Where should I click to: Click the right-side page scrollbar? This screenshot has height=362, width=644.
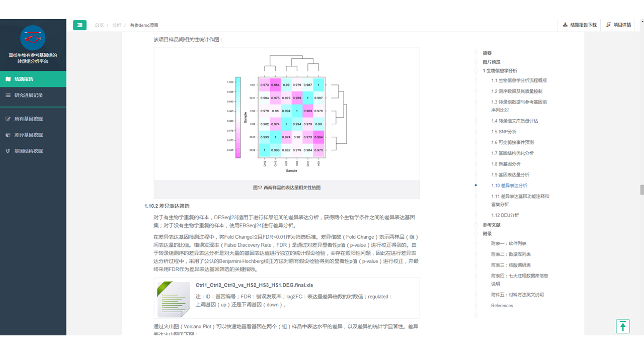[x=641, y=189]
